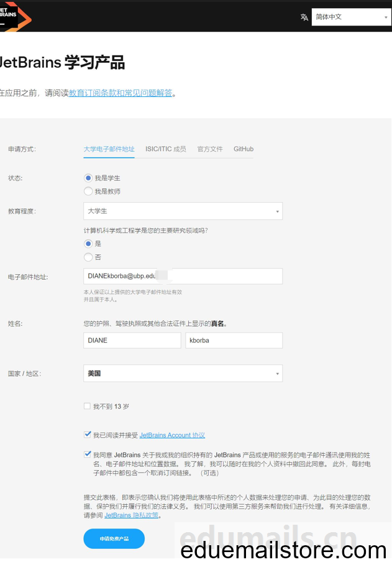Click the 电子邮件地址 label

click(x=28, y=277)
